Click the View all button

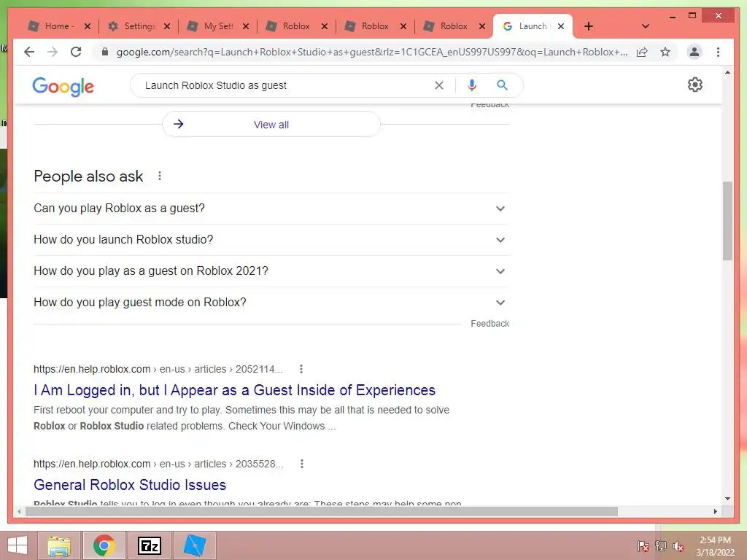(271, 125)
